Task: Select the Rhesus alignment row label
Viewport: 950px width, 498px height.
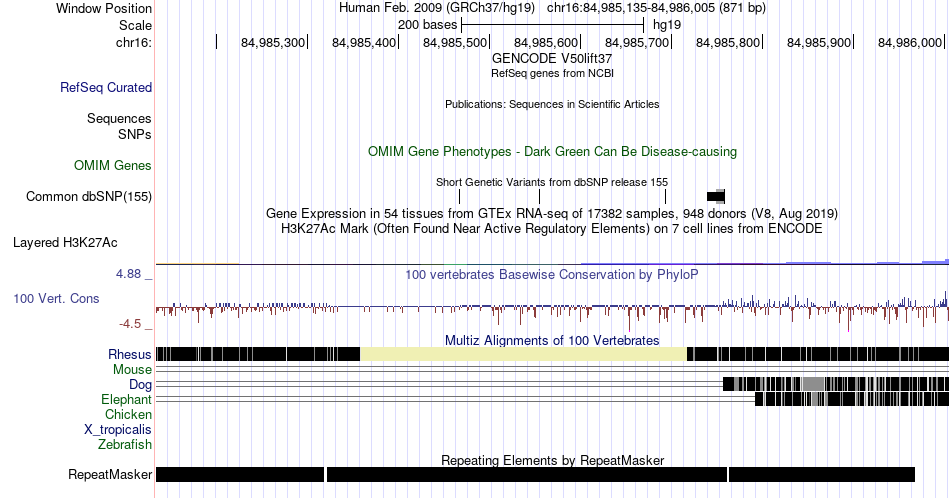Action: tap(130, 354)
